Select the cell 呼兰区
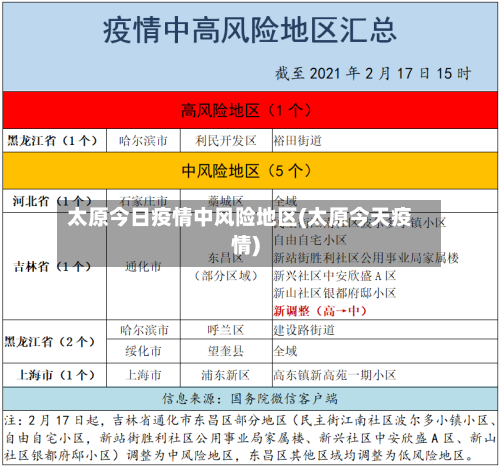 (226, 330)
